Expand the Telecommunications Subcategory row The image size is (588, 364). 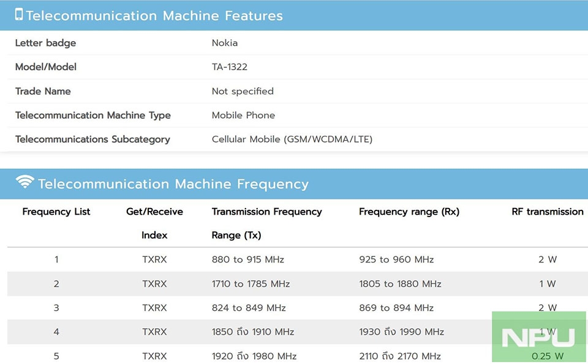click(x=92, y=139)
